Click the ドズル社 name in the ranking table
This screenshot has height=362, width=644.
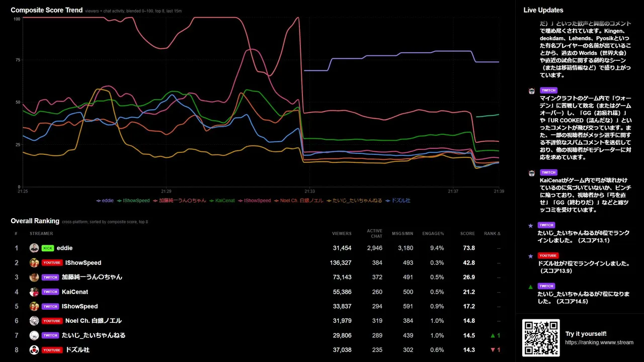click(x=77, y=350)
